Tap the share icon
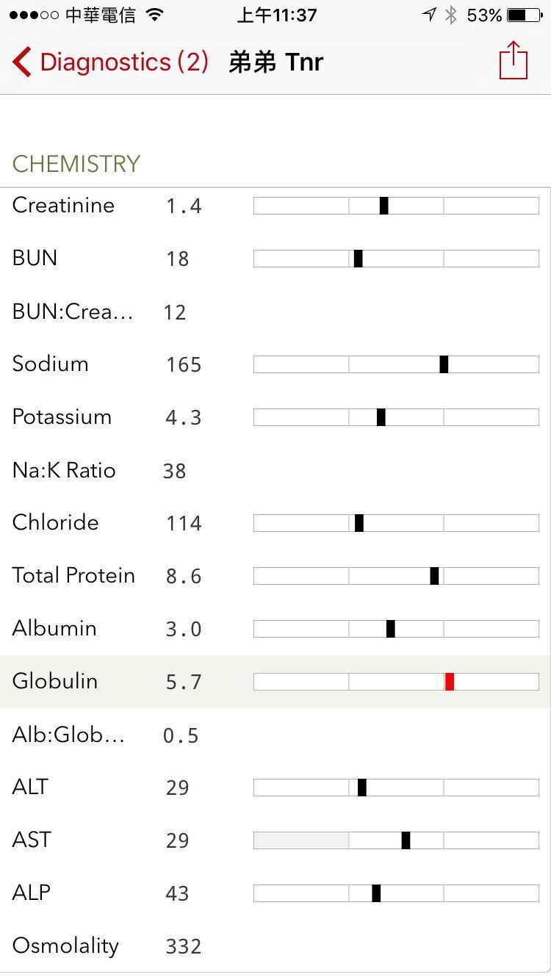The height and width of the screenshot is (980, 551). coord(513,61)
